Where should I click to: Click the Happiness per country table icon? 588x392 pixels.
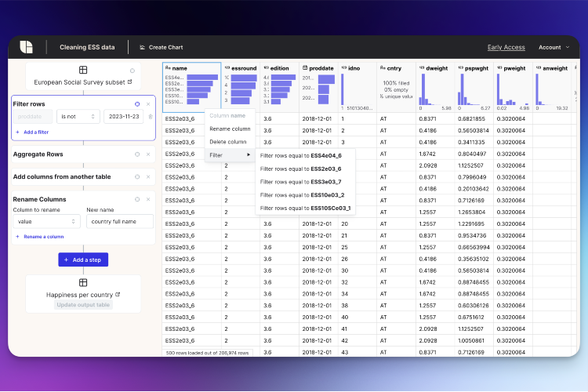[x=83, y=282]
